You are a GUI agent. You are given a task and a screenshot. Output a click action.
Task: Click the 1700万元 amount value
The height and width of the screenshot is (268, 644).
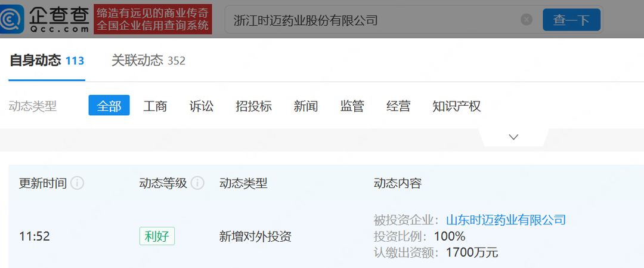pos(472,253)
